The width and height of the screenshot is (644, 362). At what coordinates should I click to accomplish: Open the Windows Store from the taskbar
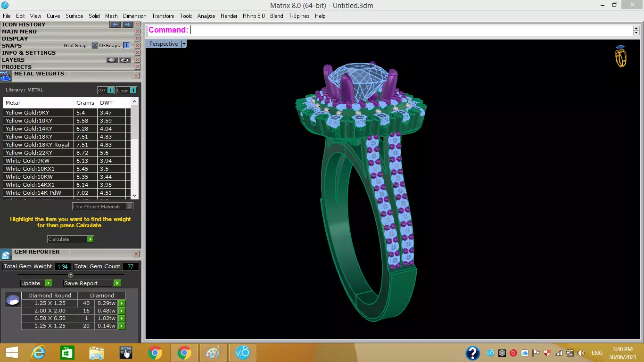(x=67, y=353)
